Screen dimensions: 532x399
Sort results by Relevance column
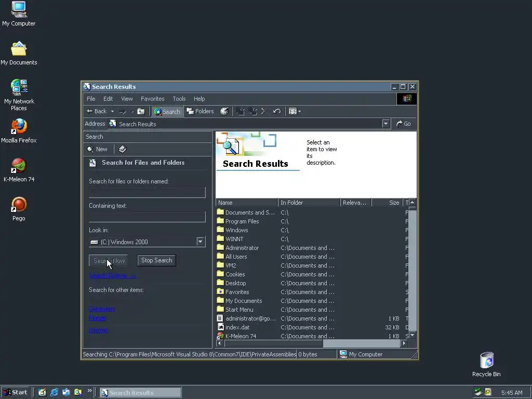coord(356,203)
